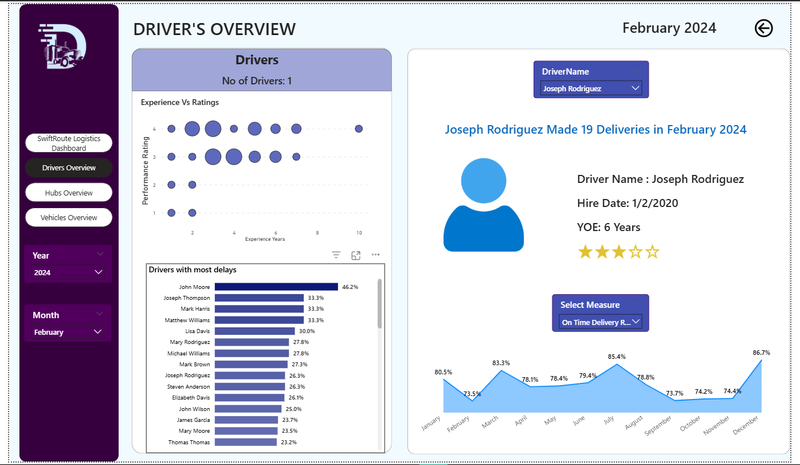Click the third gold rating star
Image resolution: width=800 pixels, height=465 pixels.
tap(619, 252)
